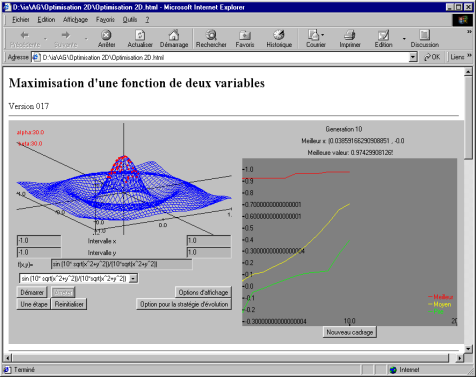Expand the Liens links chevron
476x377 pixels.
pos(469,56)
